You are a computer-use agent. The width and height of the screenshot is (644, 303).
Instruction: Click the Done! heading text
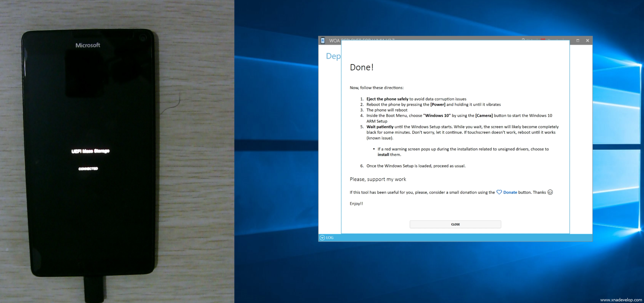coord(362,67)
